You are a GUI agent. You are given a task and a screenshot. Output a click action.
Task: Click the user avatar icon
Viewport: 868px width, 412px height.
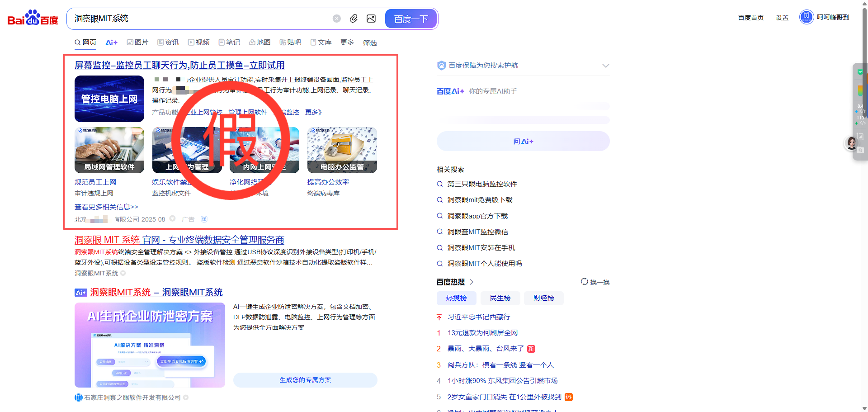(806, 17)
